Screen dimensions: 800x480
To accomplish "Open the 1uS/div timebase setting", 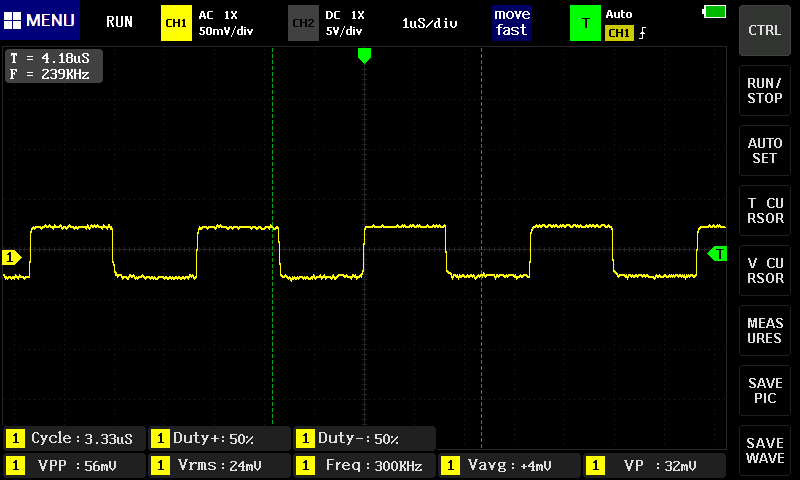I will [x=428, y=23].
